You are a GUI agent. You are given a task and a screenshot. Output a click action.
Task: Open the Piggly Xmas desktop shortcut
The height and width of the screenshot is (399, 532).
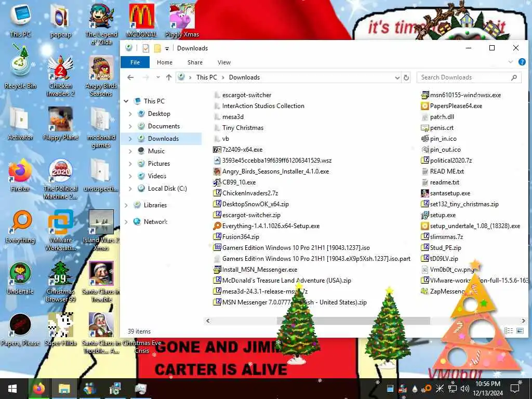click(182, 20)
